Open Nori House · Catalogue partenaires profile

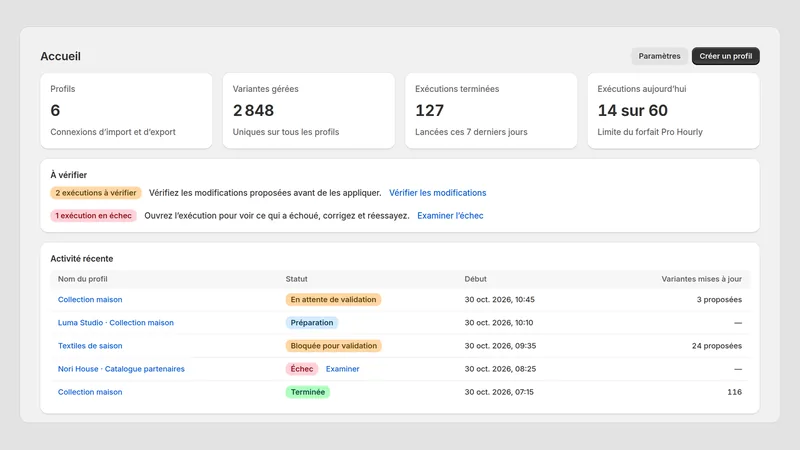point(121,369)
